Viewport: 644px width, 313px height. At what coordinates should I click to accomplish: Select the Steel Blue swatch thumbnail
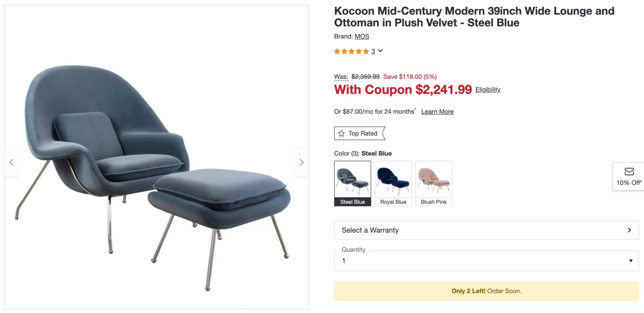[x=352, y=179]
